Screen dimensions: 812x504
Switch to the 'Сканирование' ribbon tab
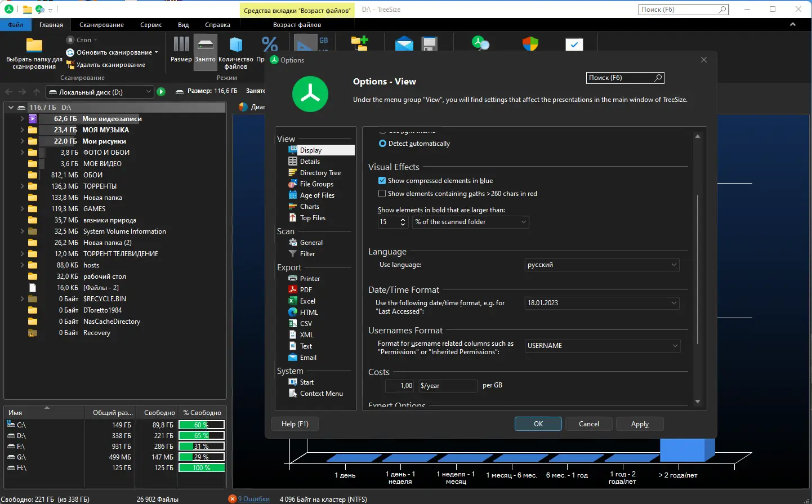click(101, 25)
